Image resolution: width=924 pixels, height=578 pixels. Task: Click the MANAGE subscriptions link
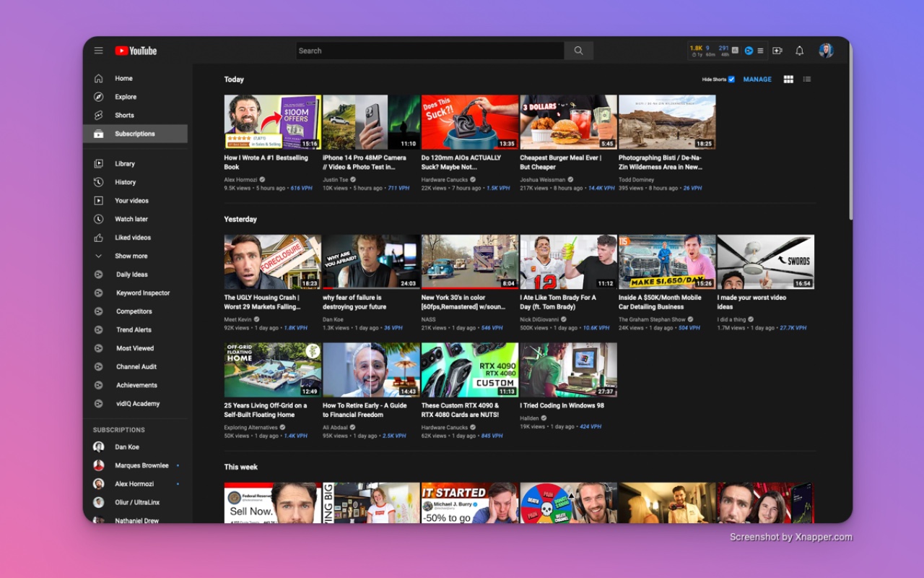pyautogui.click(x=757, y=79)
